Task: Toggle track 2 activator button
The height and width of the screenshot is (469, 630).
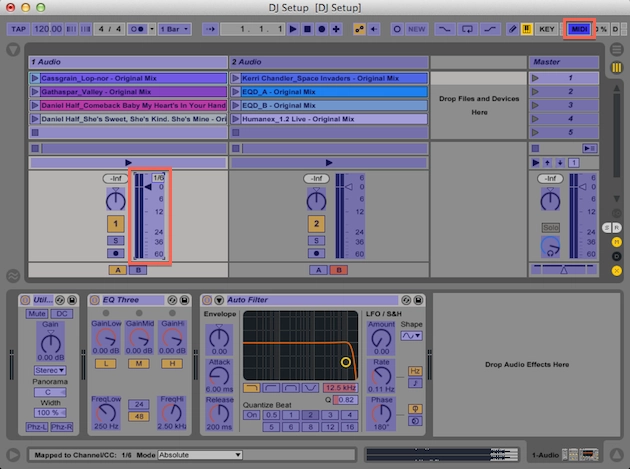Action: click(x=316, y=224)
